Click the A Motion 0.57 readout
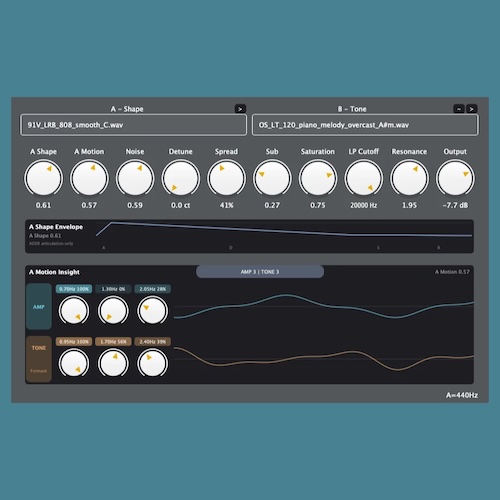Image resolution: width=500 pixels, height=500 pixels. (x=452, y=272)
